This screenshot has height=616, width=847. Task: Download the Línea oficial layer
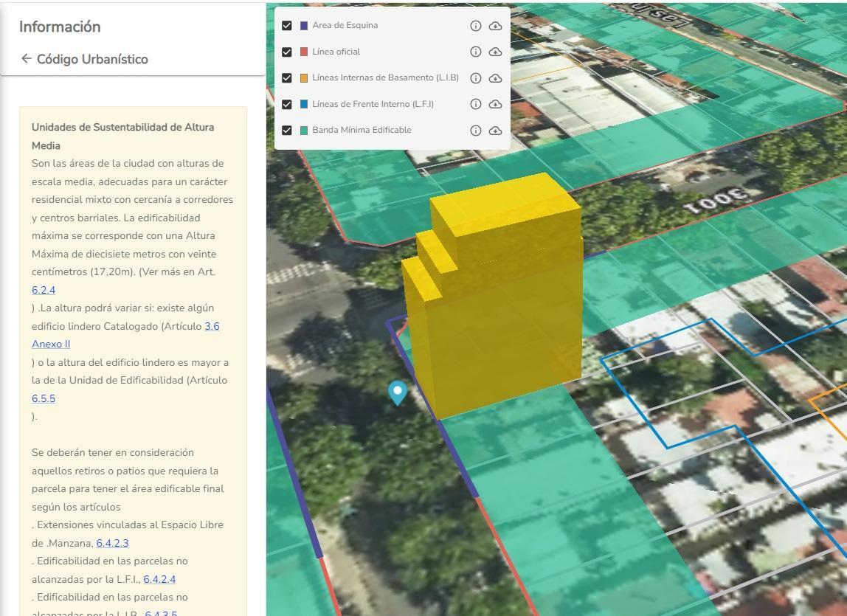495,52
